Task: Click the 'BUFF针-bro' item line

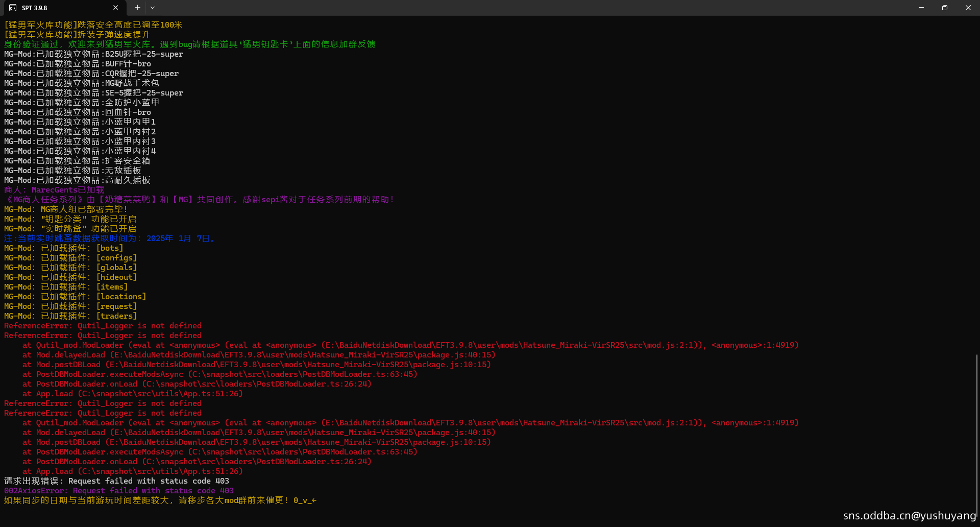Action: tap(78, 64)
